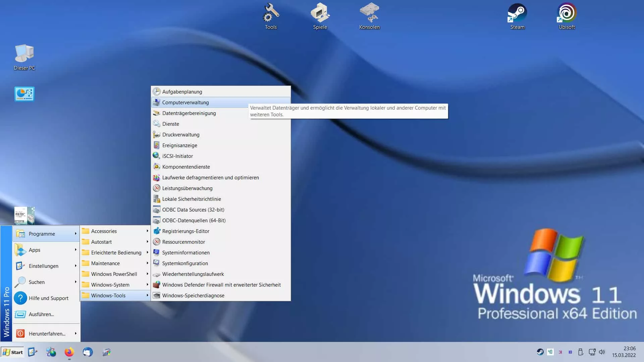
Task: Open Ereignisanzeige
Action: click(x=221, y=145)
